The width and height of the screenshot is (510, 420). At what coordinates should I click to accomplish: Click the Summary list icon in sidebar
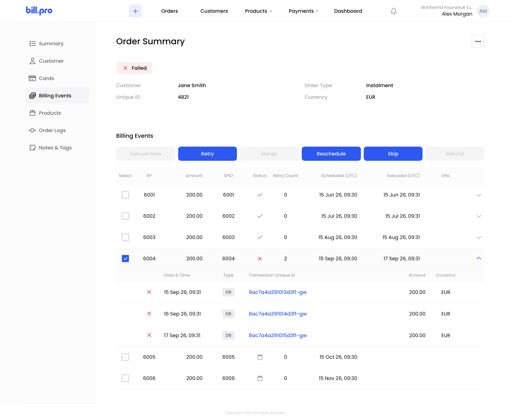[32, 44]
